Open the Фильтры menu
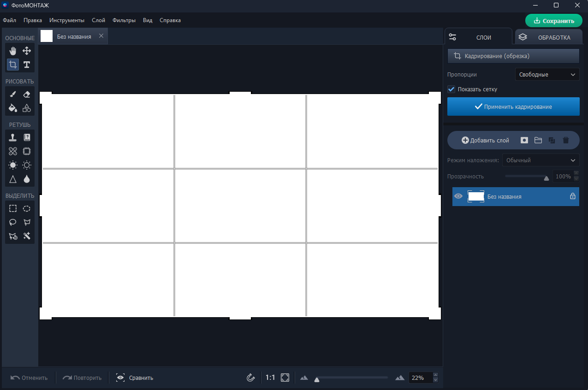Viewport: 588px width, 390px height. tap(124, 20)
